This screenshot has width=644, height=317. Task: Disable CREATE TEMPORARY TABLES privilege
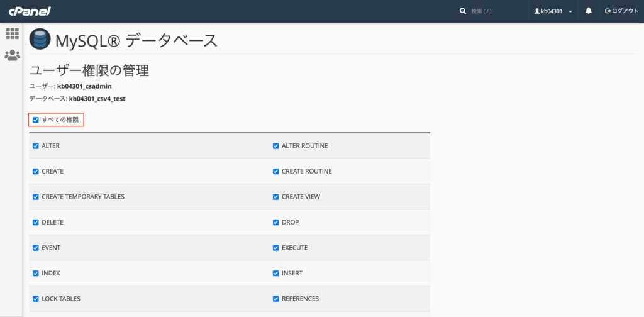pos(36,197)
